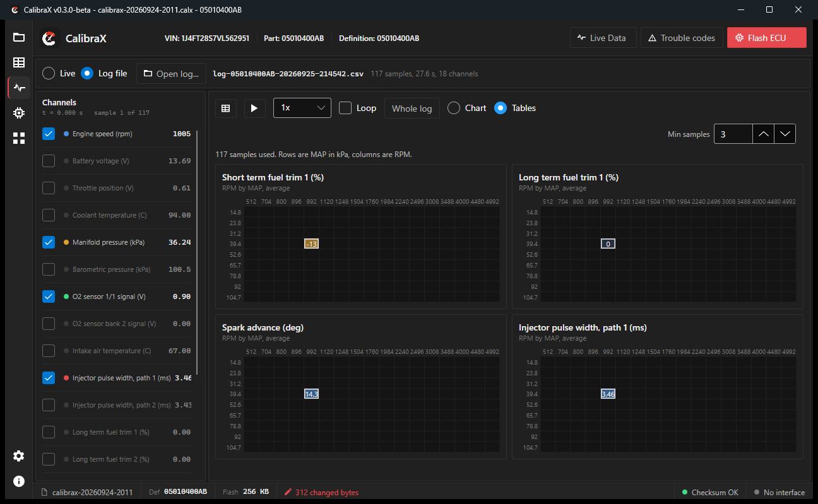Click the -13 cell in Short term fuel trim
This screenshot has width=818, height=504.
tap(311, 244)
